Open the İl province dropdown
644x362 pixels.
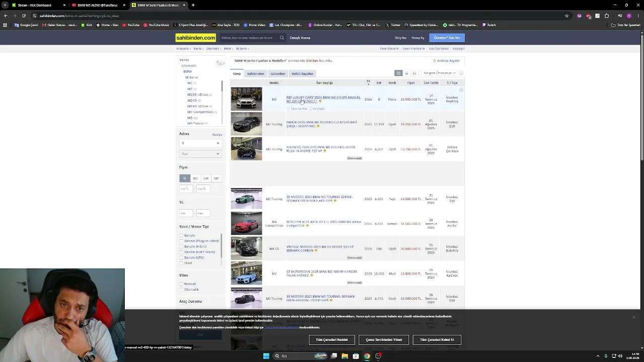click(x=200, y=143)
